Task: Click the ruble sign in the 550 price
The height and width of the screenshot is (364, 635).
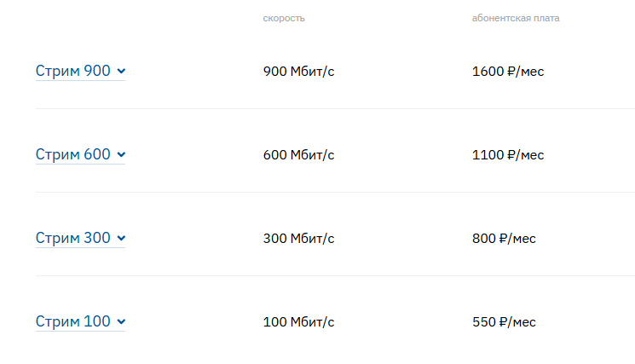Action: [504, 322]
